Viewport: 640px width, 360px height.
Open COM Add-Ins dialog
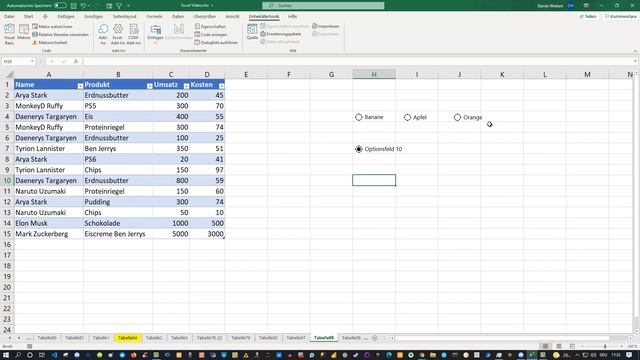click(133, 34)
